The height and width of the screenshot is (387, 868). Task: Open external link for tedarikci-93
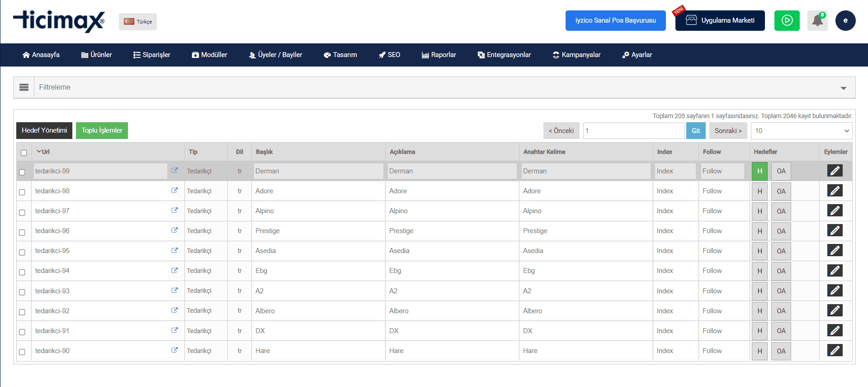(x=175, y=291)
